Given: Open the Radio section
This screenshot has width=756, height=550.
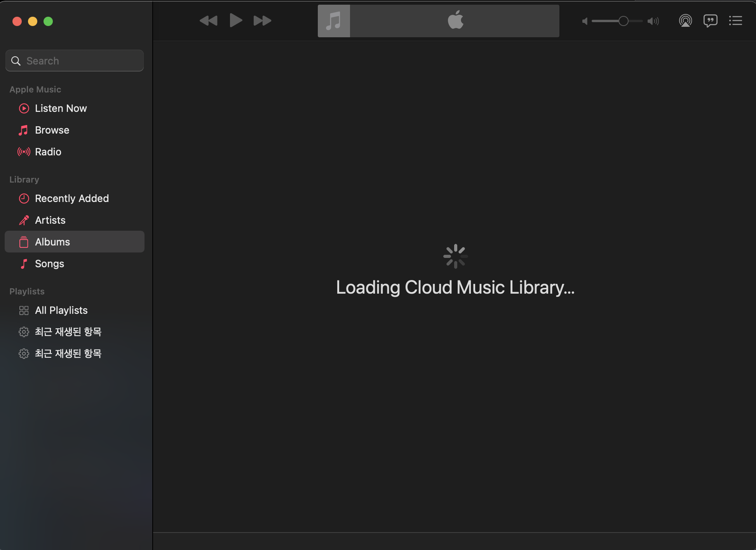Looking at the screenshot, I should (x=48, y=152).
